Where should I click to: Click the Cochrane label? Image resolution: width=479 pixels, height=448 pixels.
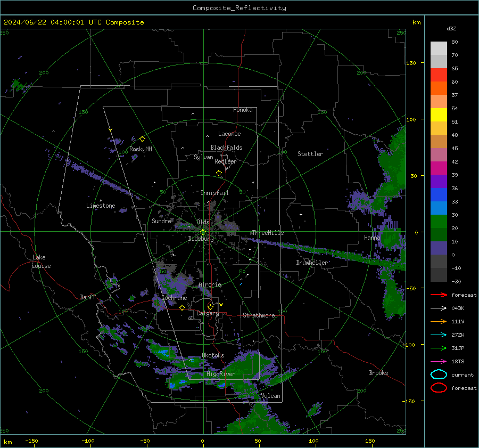click(174, 298)
